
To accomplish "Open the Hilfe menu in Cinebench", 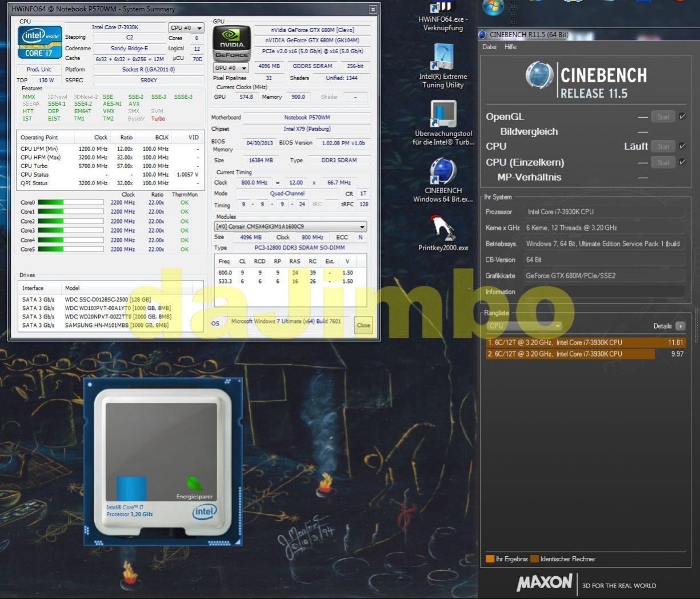I will click(510, 47).
